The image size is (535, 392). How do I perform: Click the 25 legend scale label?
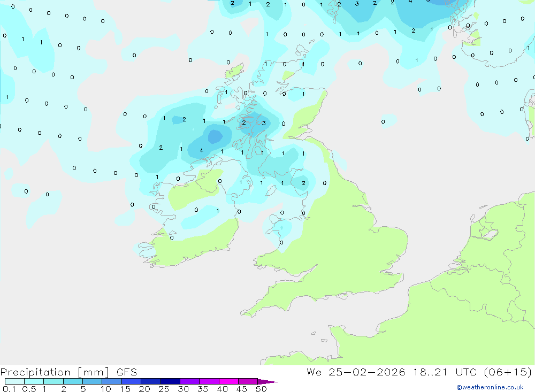click(164, 389)
